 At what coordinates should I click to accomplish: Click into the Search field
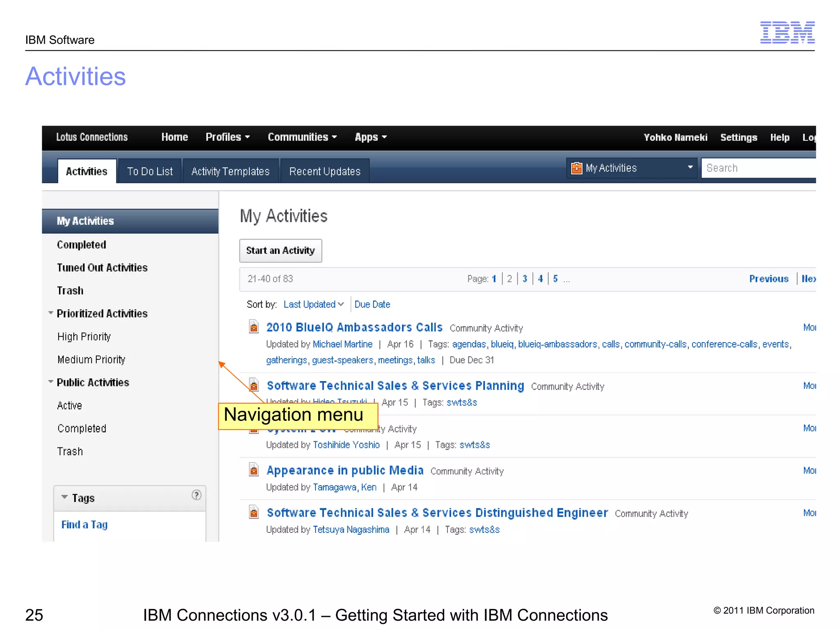(759, 168)
